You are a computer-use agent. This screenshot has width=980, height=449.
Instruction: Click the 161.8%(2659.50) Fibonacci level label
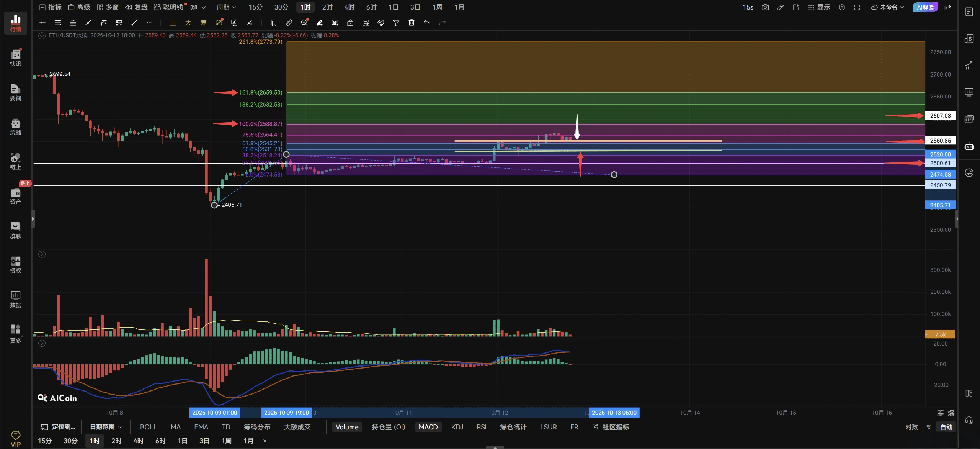[x=261, y=93]
